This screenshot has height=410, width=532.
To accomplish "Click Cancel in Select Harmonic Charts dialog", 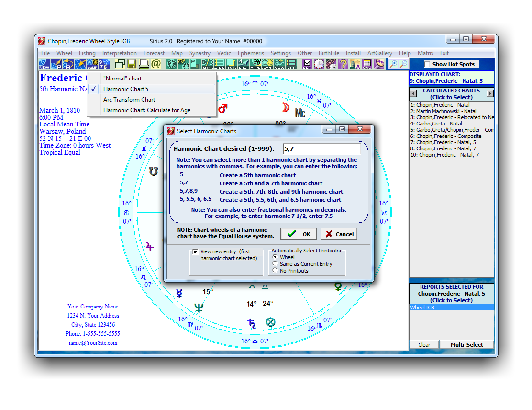I will [x=339, y=234].
